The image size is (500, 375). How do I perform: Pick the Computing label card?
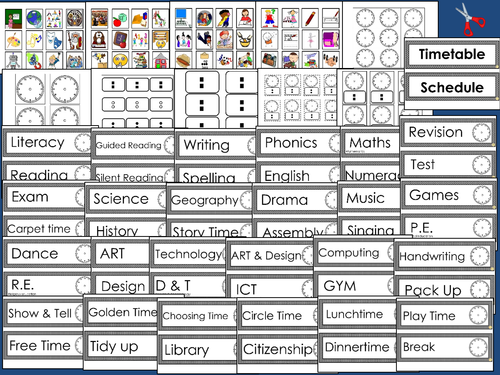click(x=354, y=253)
